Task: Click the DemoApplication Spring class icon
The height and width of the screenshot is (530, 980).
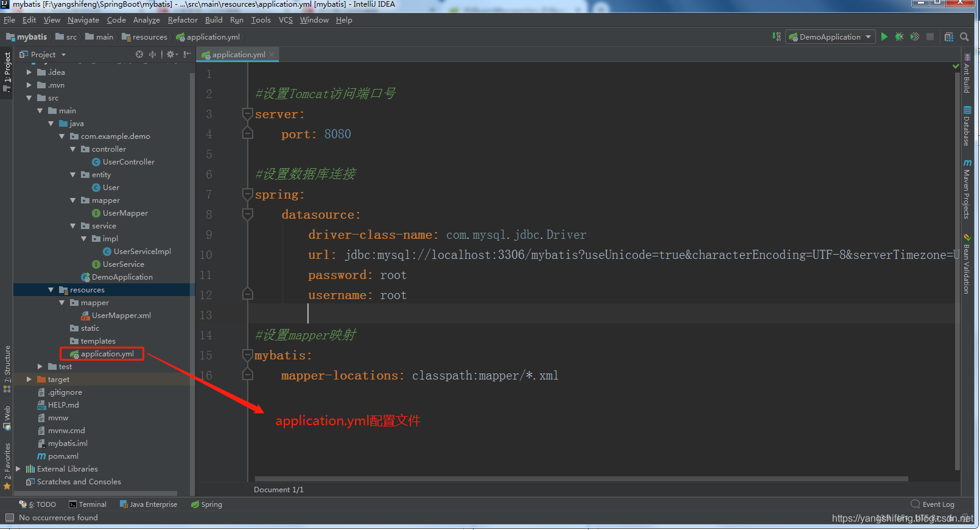Action: [85, 277]
